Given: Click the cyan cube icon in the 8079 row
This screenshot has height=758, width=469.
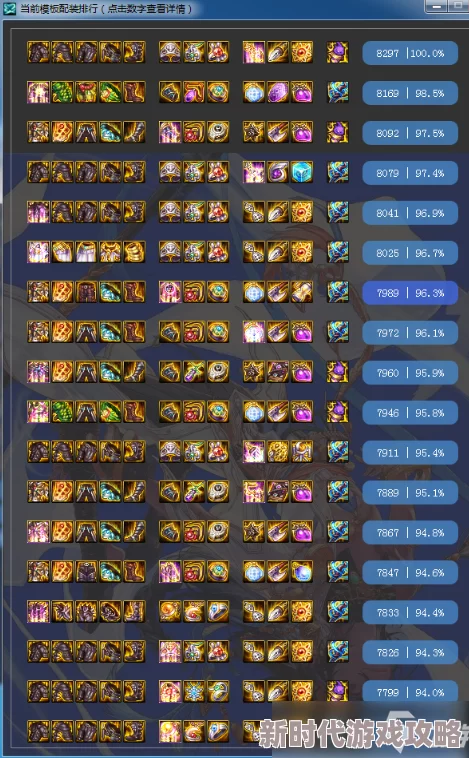Looking at the screenshot, I should (302, 173).
